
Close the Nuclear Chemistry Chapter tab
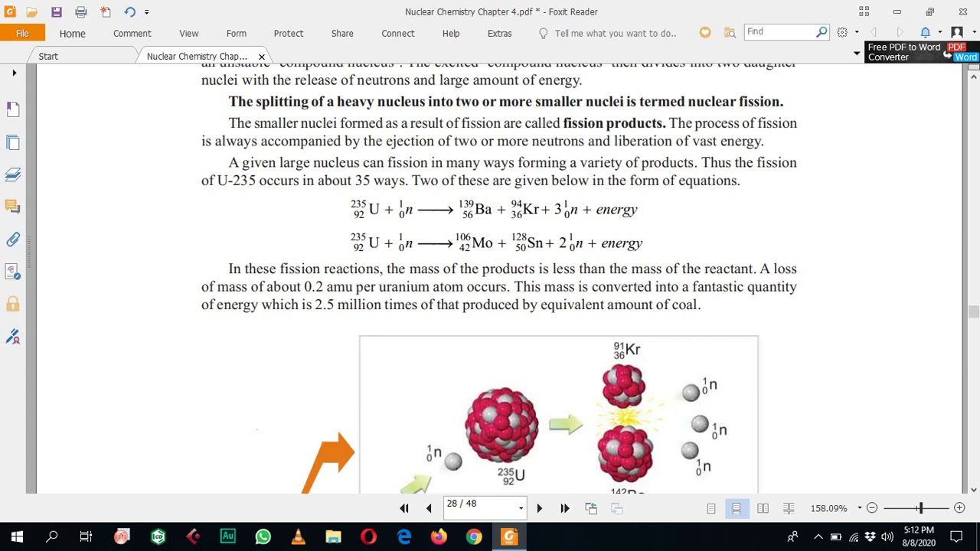click(x=262, y=57)
